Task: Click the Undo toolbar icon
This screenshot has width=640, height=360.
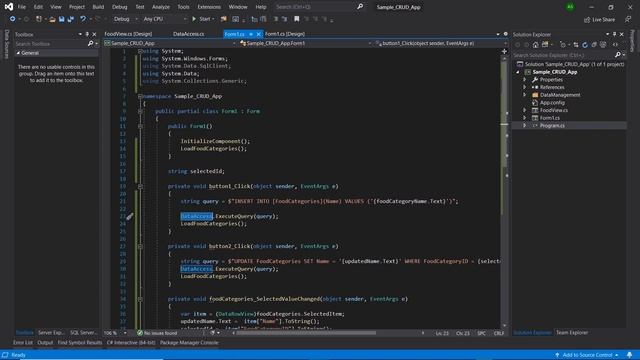Action: tap(83, 19)
